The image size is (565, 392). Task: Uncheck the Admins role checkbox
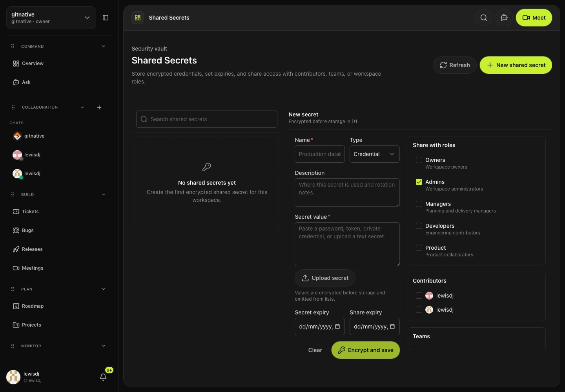coord(419,182)
